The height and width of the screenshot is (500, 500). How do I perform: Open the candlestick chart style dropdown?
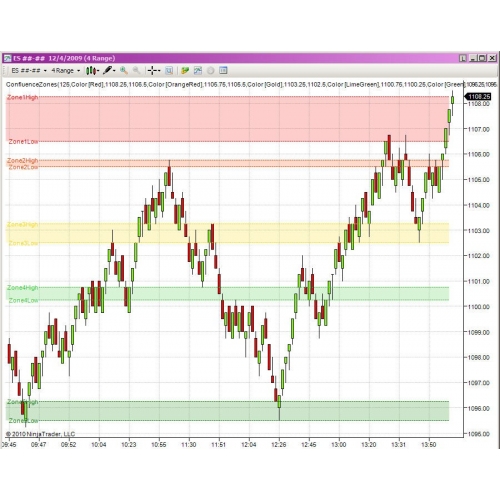click(x=92, y=71)
